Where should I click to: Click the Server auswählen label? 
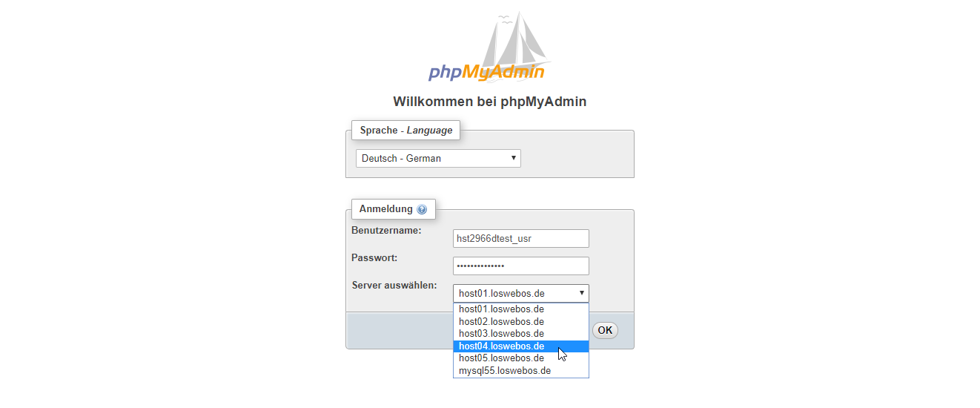[394, 286]
